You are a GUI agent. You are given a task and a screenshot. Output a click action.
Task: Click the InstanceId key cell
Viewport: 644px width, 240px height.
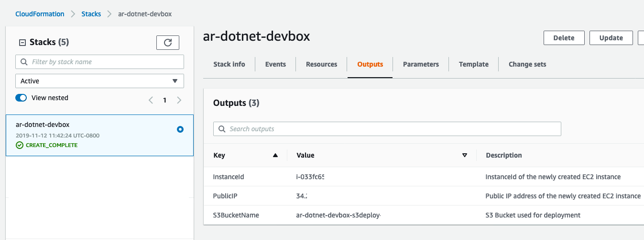click(x=229, y=177)
